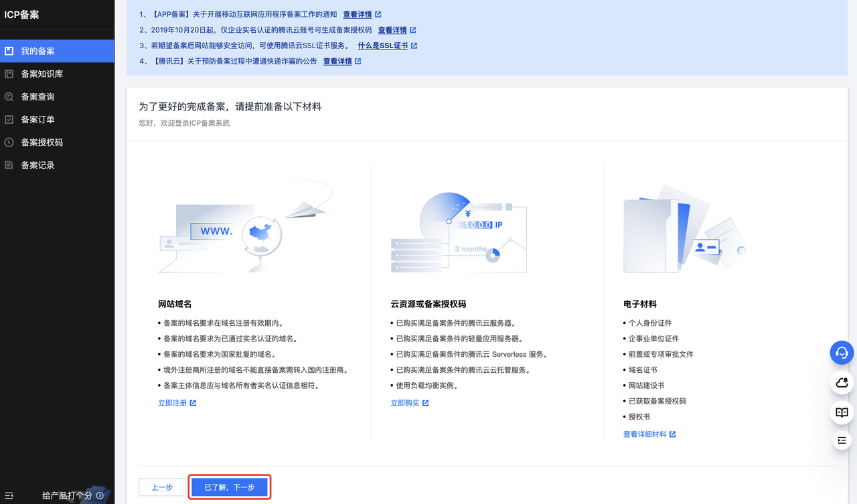The image size is (857, 504).
Task: Click the 备案知识库 sidebar icon
Action: [9, 74]
